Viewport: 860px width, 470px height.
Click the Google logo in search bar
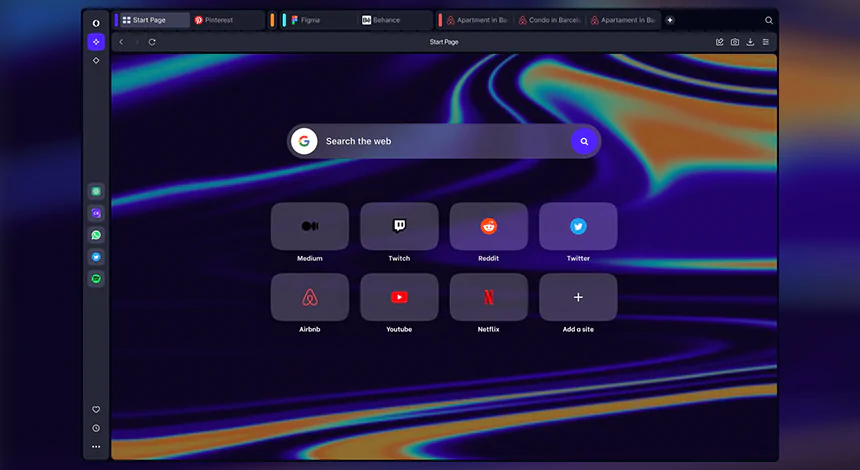coord(304,141)
